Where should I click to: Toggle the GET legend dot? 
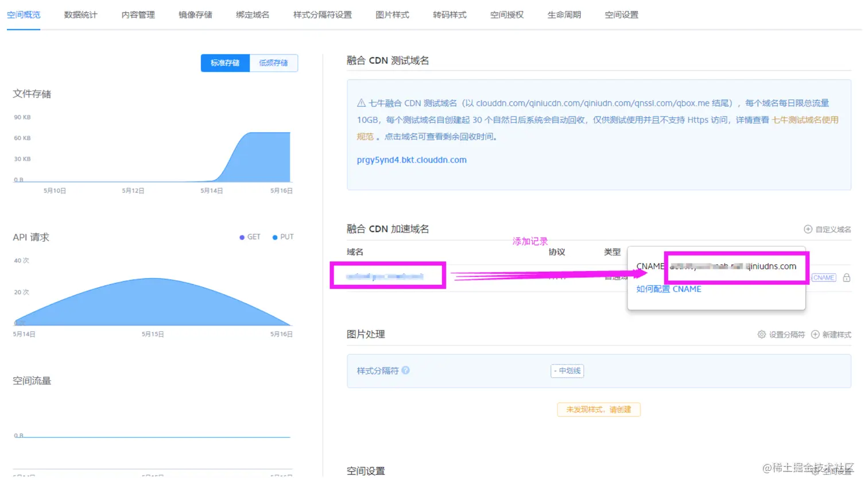tap(242, 237)
